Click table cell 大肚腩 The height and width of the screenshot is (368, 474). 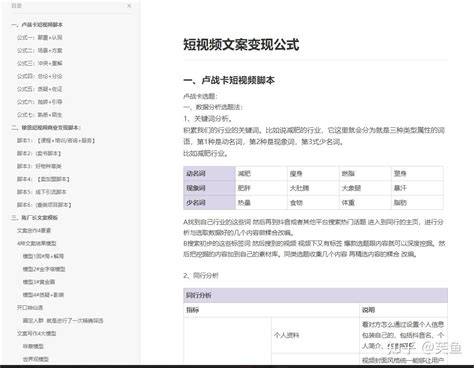pos(313,188)
